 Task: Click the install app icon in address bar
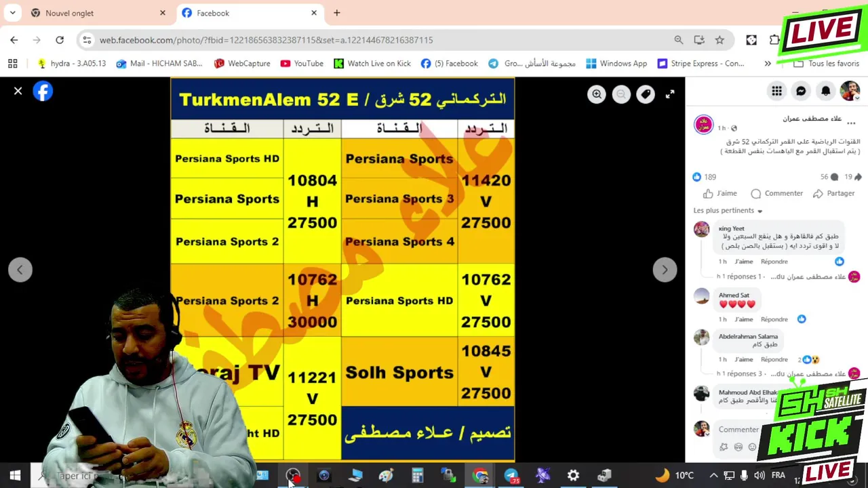[x=699, y=40]
